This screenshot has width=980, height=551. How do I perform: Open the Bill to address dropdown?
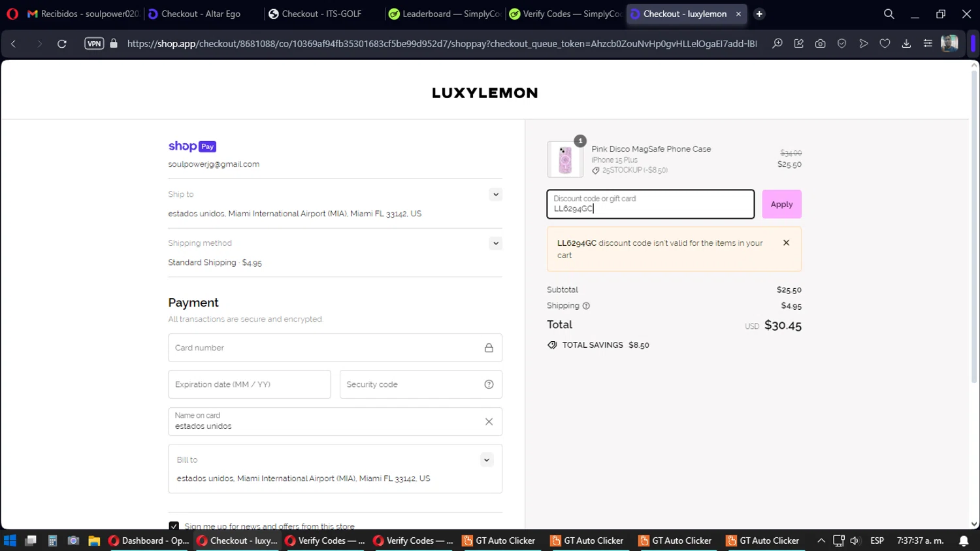tap(487, 460)
